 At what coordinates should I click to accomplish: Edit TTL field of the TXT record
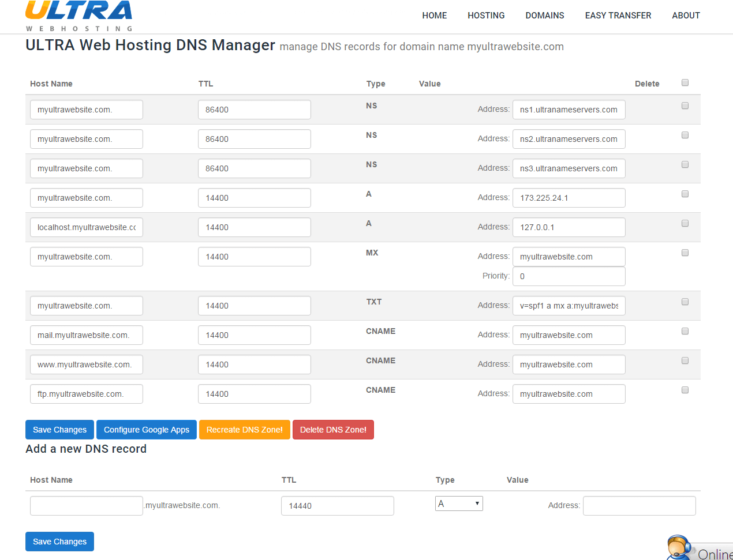click(x=255, y=306)
